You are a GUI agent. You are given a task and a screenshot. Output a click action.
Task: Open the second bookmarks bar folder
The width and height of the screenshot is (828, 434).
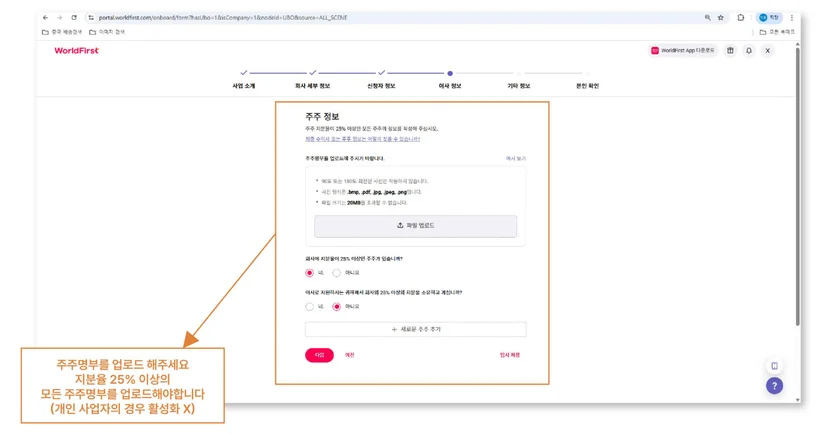pyautogui.click(x=107, y=32)
